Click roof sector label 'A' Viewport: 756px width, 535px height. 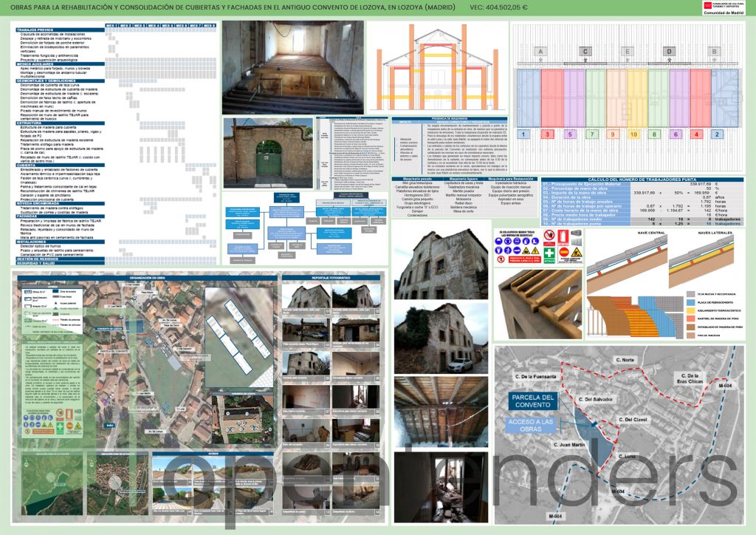[x=540, y=52]
